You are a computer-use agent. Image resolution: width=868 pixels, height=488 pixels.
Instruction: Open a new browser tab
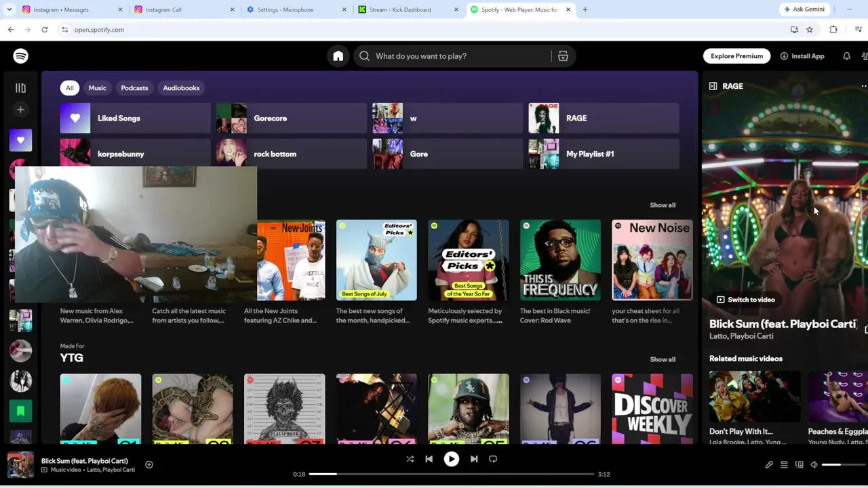[585, 9]
